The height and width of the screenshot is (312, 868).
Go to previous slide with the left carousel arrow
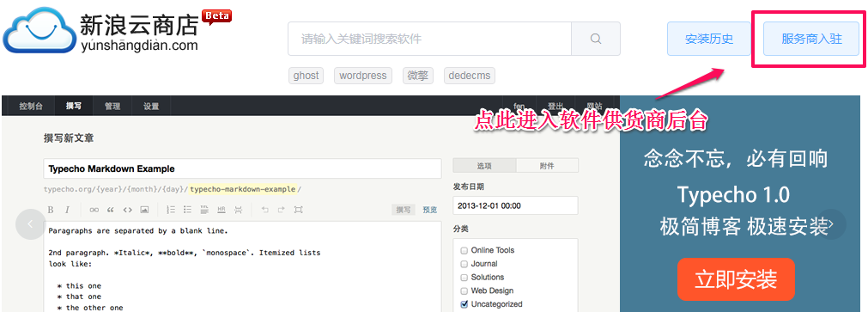pyautogui.click(x=30, y=224)
